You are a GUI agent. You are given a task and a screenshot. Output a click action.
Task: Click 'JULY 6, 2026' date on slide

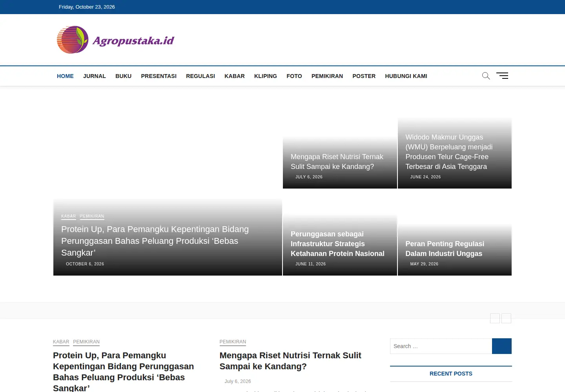[309, 177]
